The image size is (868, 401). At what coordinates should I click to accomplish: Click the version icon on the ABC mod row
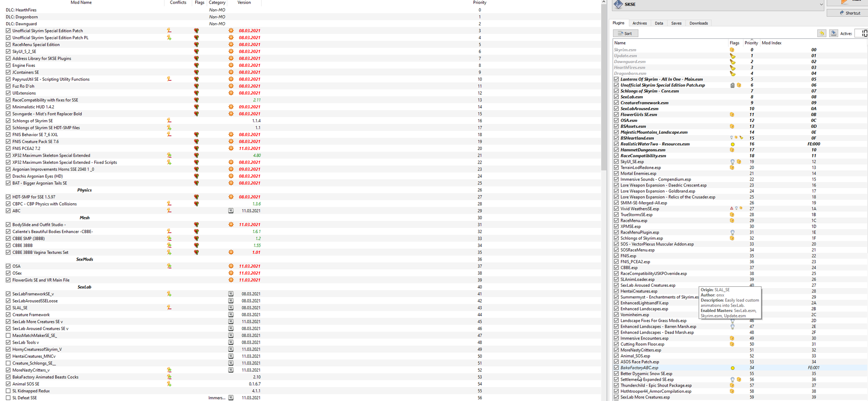click(231, 211)
